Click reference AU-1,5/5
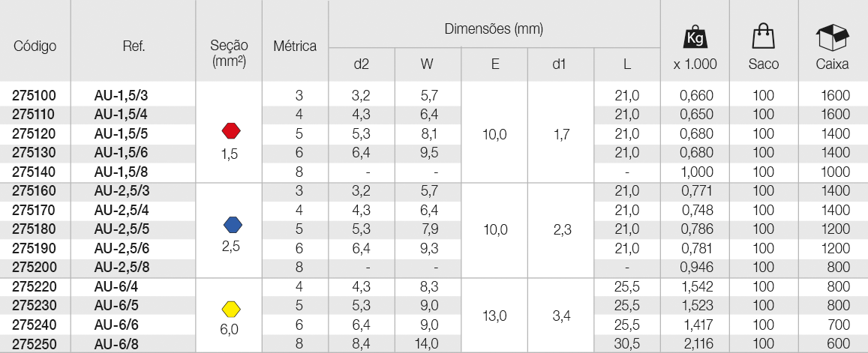The image size is (868, 353). (122, 134)
